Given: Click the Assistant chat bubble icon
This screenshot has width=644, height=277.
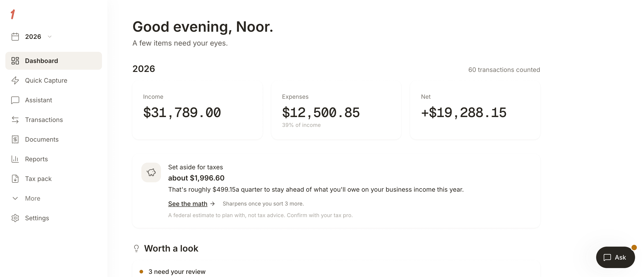Looking at the screenshot, I should [x=15, y=100].
